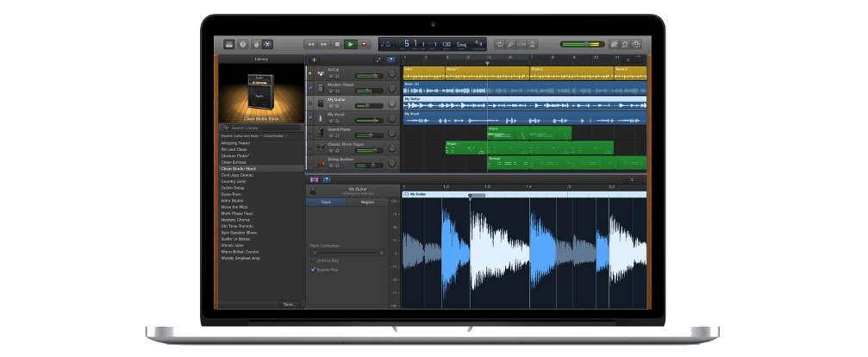Select the Mystery Chorus patch

click(260, 220)
